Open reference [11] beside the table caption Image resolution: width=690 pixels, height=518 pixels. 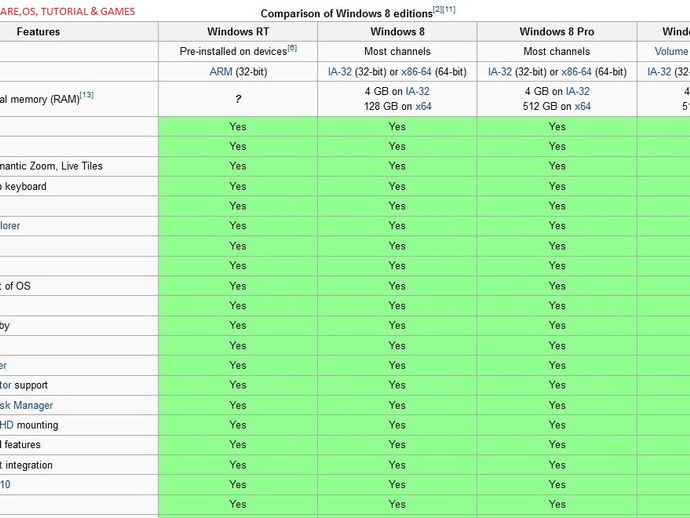click(x=449, y=9)
